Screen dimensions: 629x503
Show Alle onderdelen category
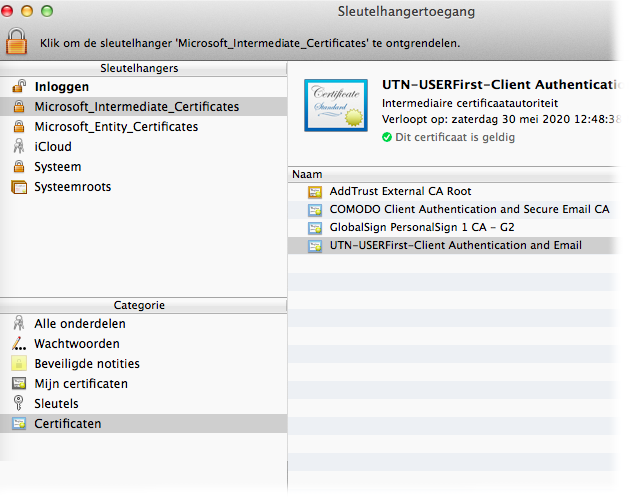coord(144,324)
